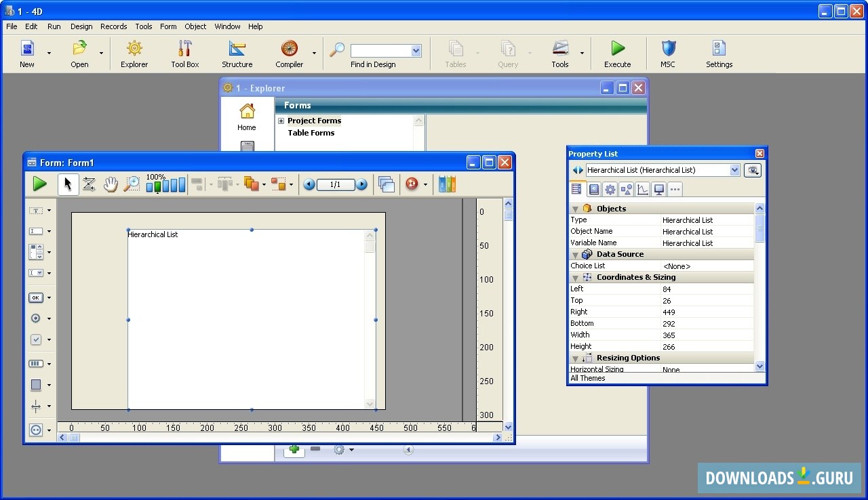Run the form with the green play icon
The image size is (868, 500).
40,184
